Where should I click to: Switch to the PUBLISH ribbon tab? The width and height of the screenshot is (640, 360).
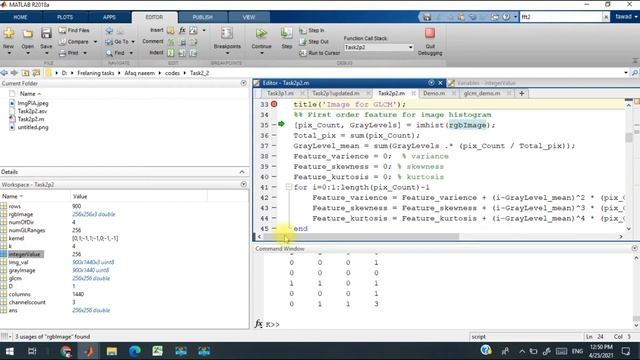point(202,17)
